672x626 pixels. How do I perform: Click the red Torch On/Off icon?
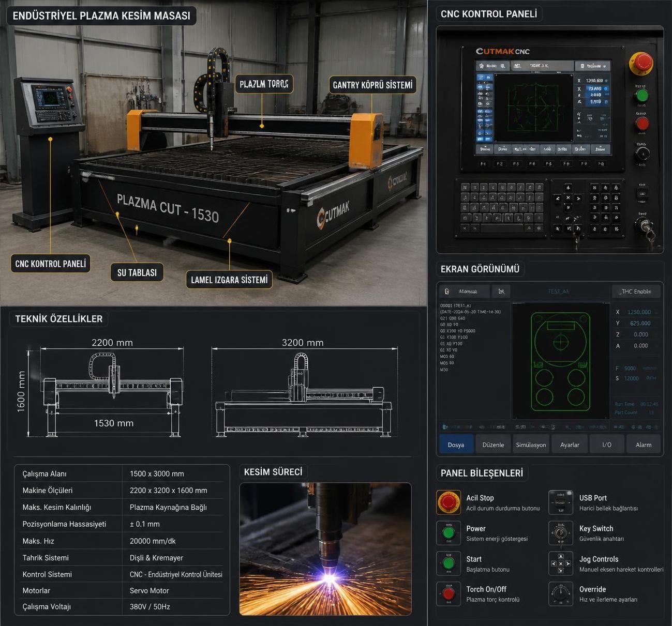[x=449, y=593]
